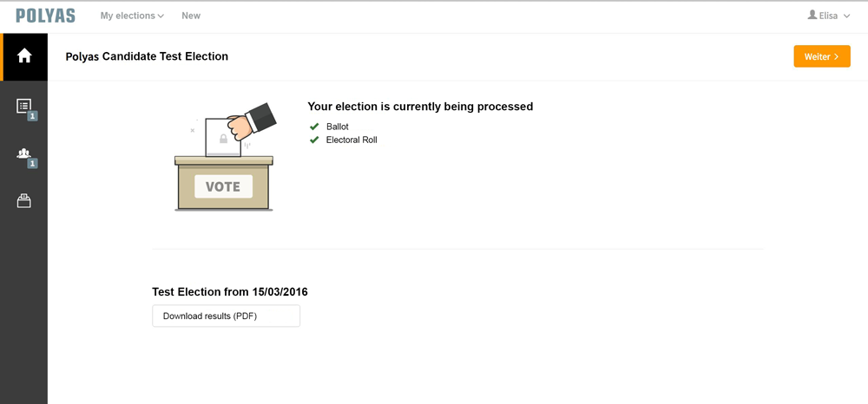Click the checkmark beside Electoral Roll
Image resolution: width=868 pixels, height=404 pixels.
(x=314, y=140)
